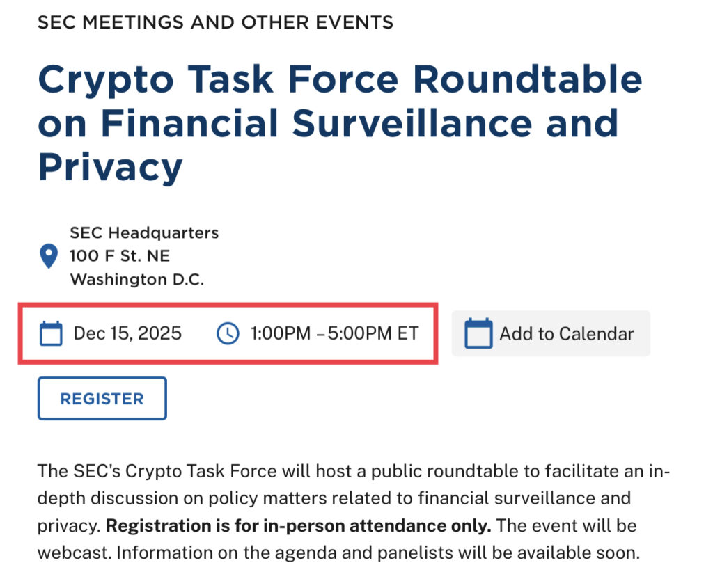713x588 pixels.
Task: Click the map pin location icon
Action: [x=48, y=256]
